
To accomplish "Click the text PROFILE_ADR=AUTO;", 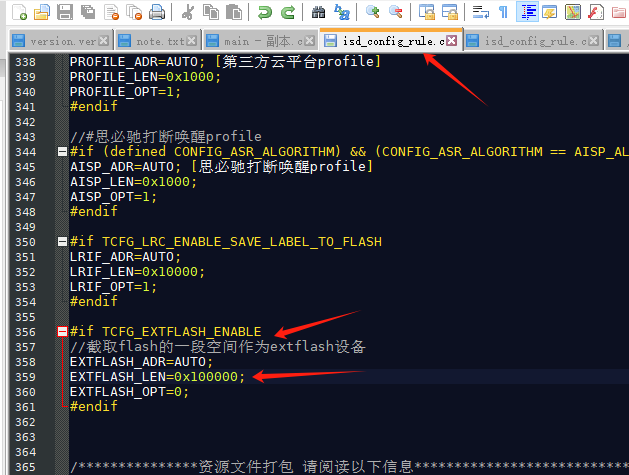I will click(x=137, y=62).
